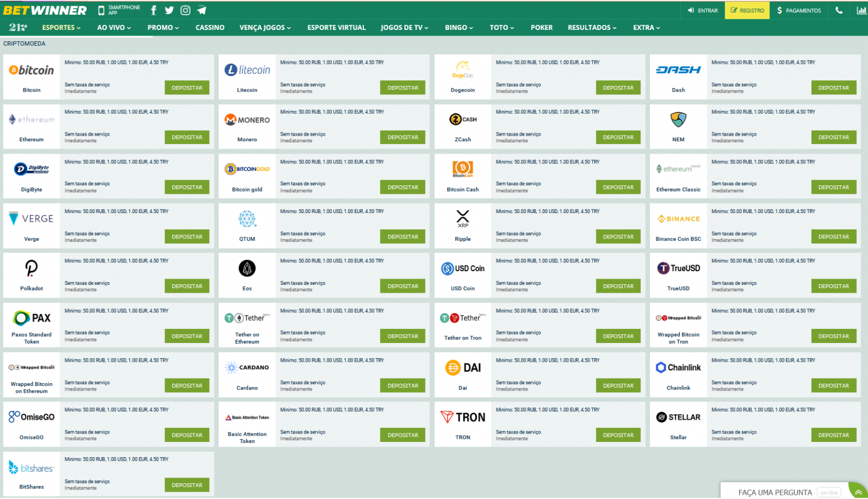The image size is (868, 499).
Task: Select the Stellar logo
Action: [x=678, y=417]
